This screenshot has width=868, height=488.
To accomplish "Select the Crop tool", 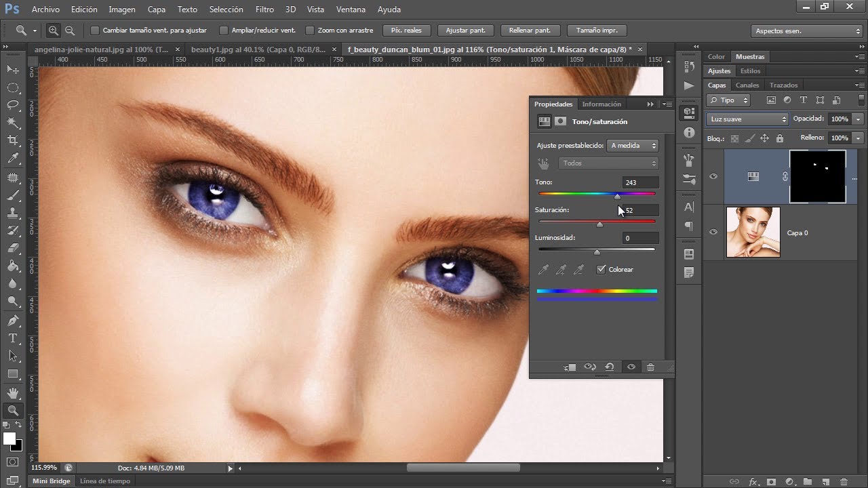I will [x=13, y=140].
